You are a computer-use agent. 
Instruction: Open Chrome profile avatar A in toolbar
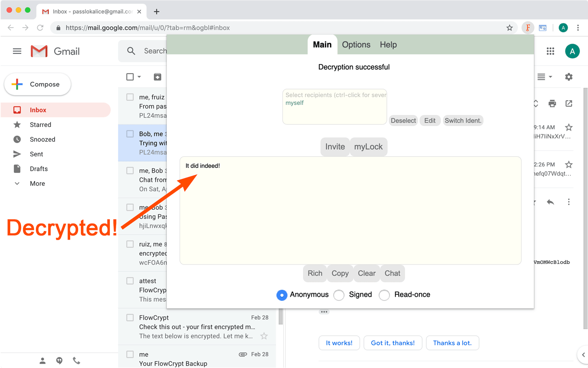point(563,28)
